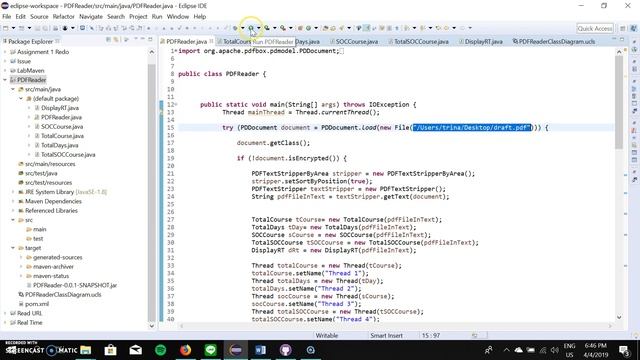The height and width of the screenshot is (360, 640).
Task: Open Microsoft Store from the taskbar
Action: (x=111, y=350)
